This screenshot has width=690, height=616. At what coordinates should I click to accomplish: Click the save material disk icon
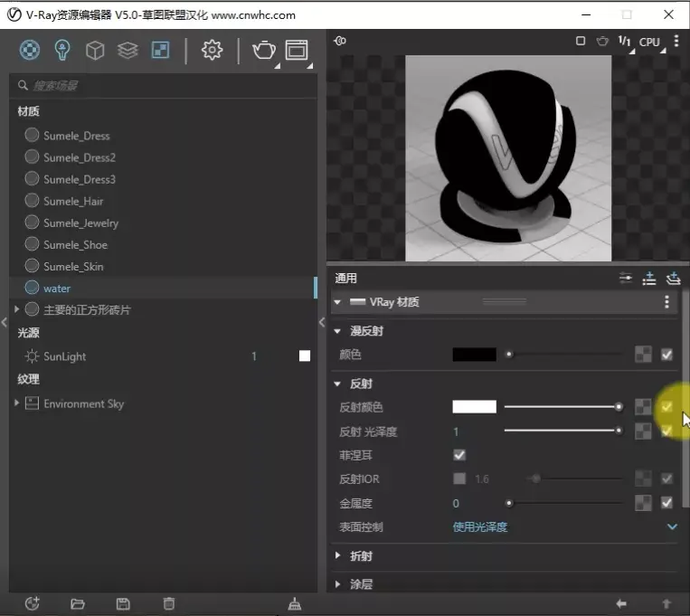point(123,603)
